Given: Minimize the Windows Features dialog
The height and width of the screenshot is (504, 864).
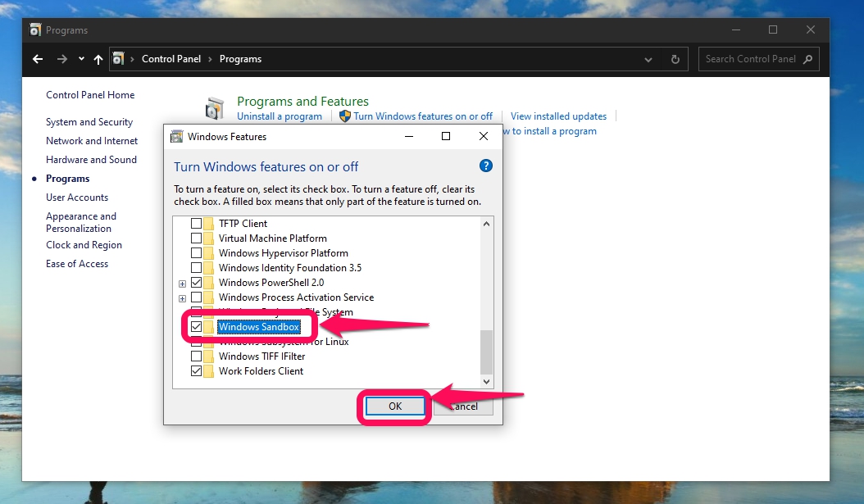Looking at the screenshot, I should [409, 136].
